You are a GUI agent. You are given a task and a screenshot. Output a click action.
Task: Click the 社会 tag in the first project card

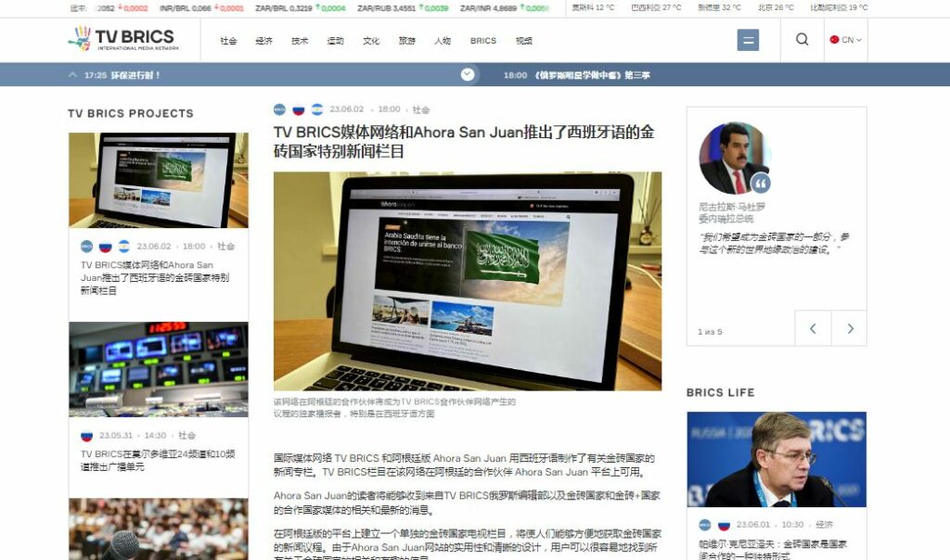(x=226, y=247)
